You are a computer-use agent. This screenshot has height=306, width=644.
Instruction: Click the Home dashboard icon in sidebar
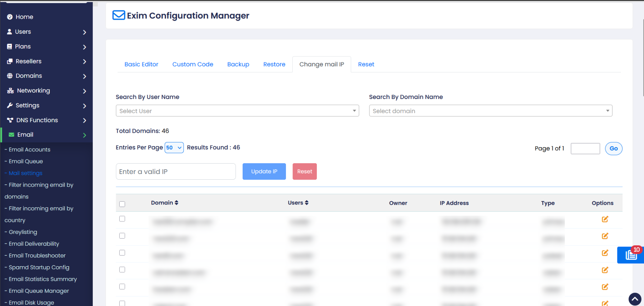(x=10, y=17)
